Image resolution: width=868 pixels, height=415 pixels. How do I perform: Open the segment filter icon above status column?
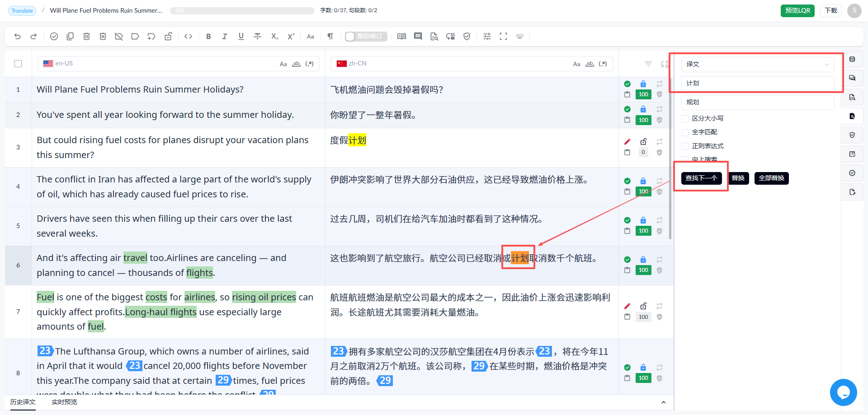[x=648, y=64]
